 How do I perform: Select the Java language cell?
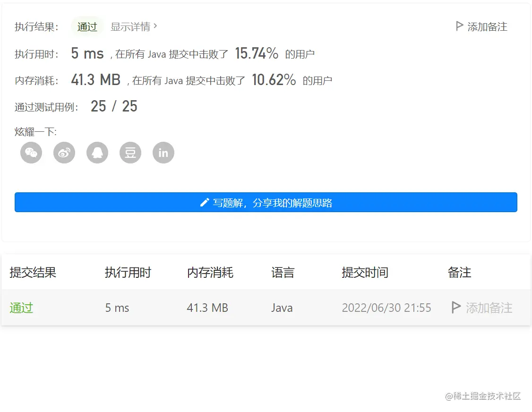282,308
